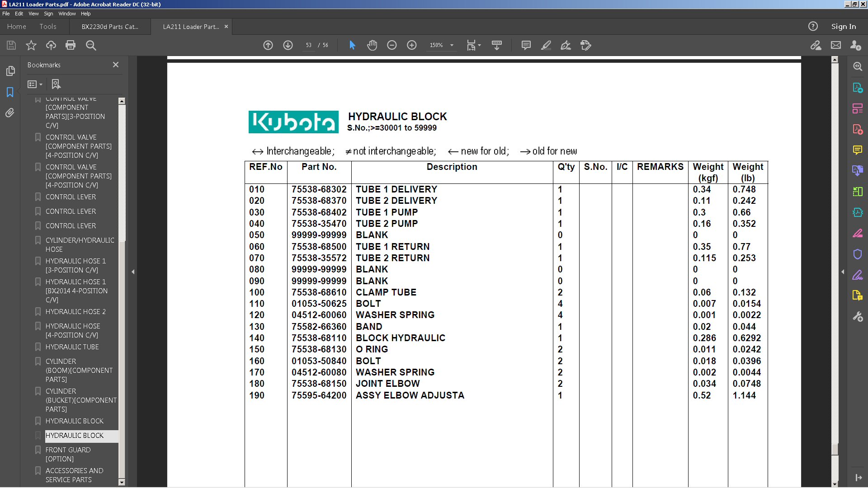
Task: Open the Attachments paperclip panel
Action: pyautogui.click(x=10, y=113)
